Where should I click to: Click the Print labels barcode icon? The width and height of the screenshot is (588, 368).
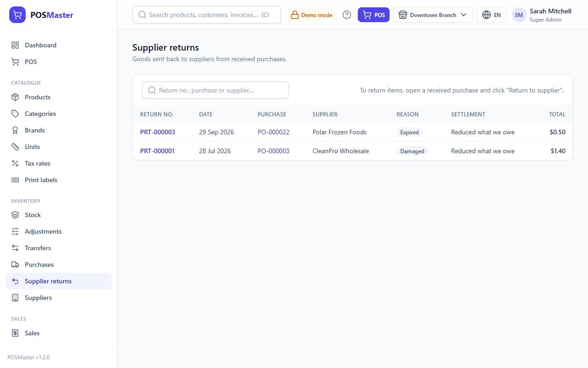[15, 180]
